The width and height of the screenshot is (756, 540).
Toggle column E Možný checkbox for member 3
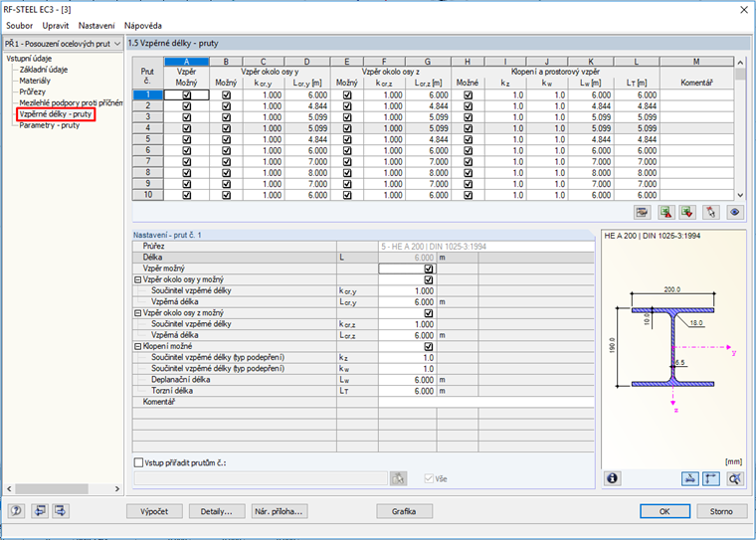pos(347,117)
